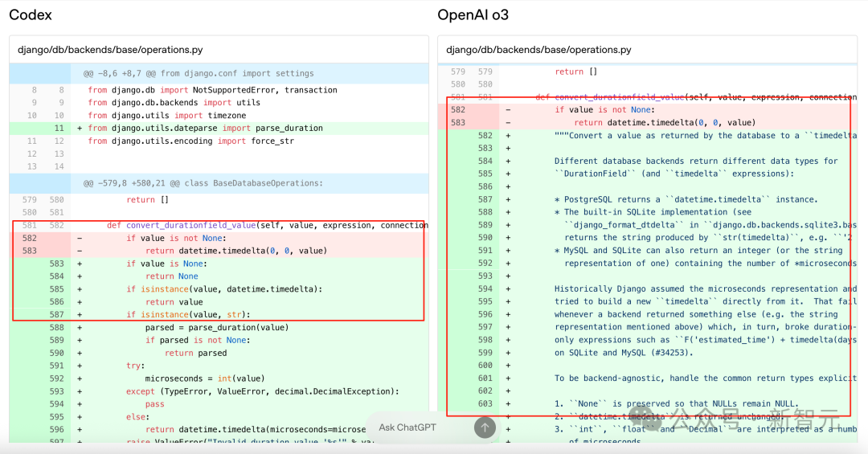The height and width of the screenshot is (454, 868).
Task: Click the Codex operations.py file path header
Action: coord(110,50)
